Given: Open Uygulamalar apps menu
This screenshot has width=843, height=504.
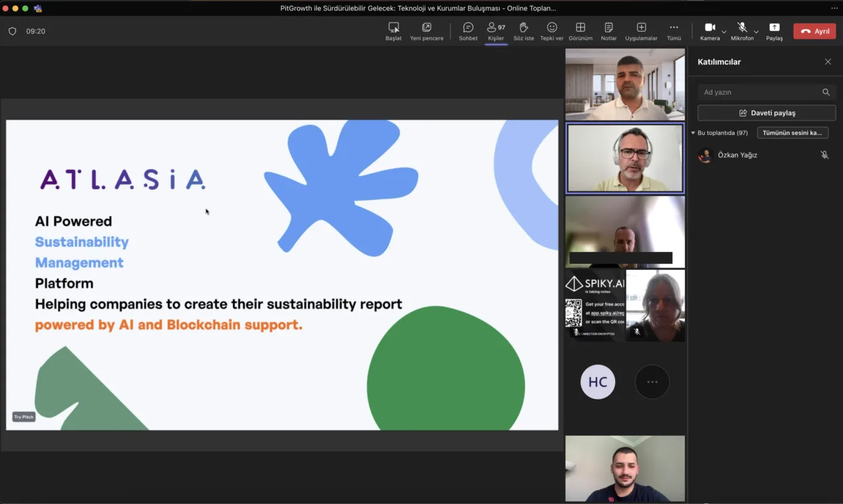Looking at the screenshot, I should (x=641, y=31).
